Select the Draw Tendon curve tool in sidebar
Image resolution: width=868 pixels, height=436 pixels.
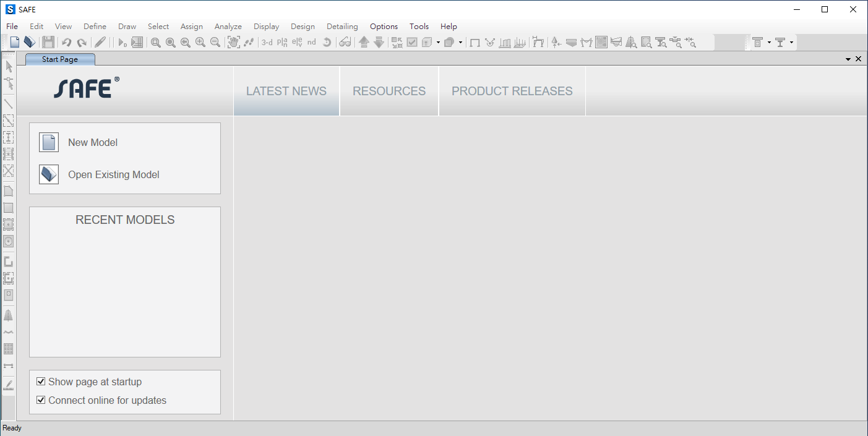click(x=9, y=332)
